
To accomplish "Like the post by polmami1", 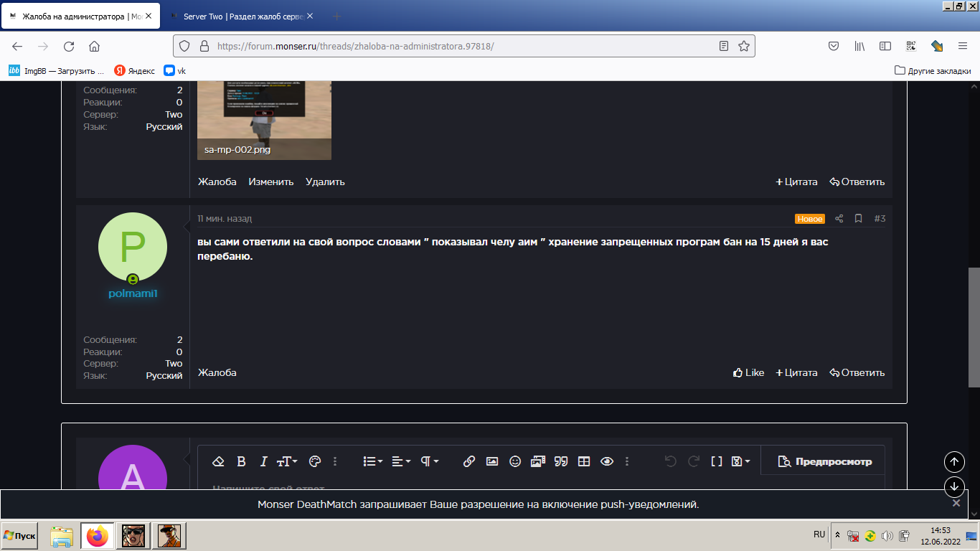I will pyautogui.click(x=748, y=373).
